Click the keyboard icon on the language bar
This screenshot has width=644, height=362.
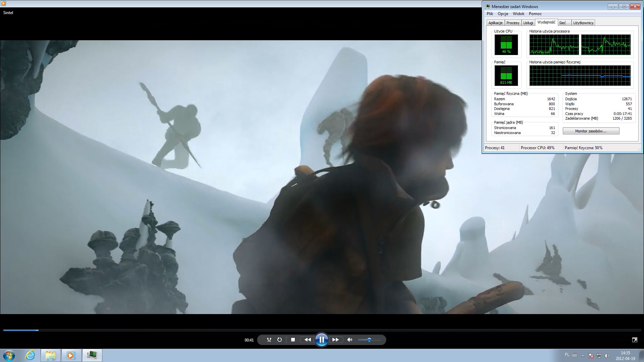point(575,355)
